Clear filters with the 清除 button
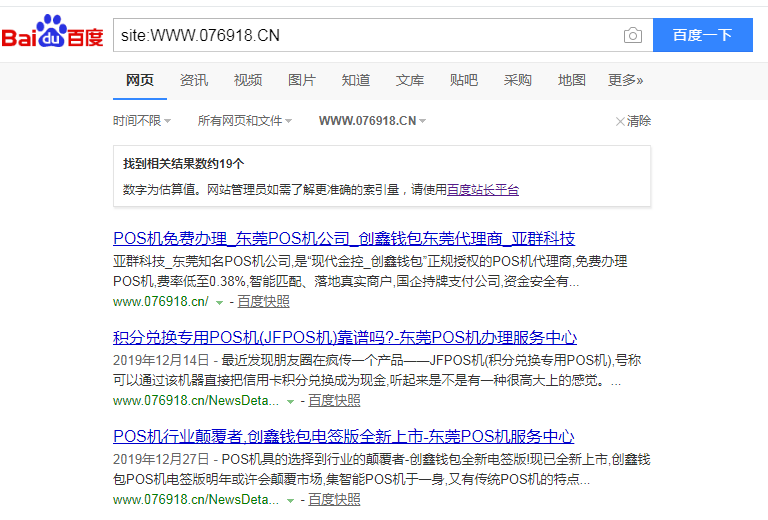768x520 pixels. (633, 121)
